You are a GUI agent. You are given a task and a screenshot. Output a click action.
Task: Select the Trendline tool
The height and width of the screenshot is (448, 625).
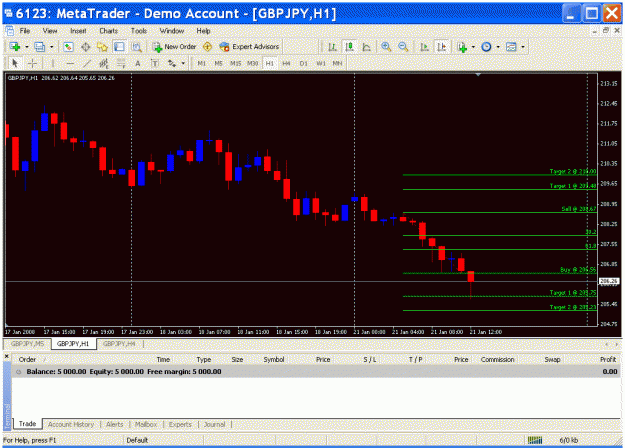click(x=87, y=63)
